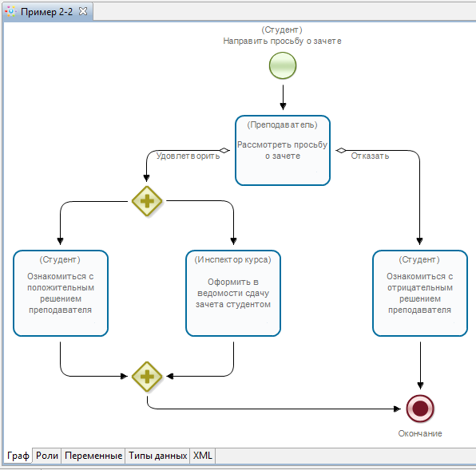This screenshot has width=476, height=470.
Task: Select the upper parallel gateway diamond
Action: click(x=147, y=201)
